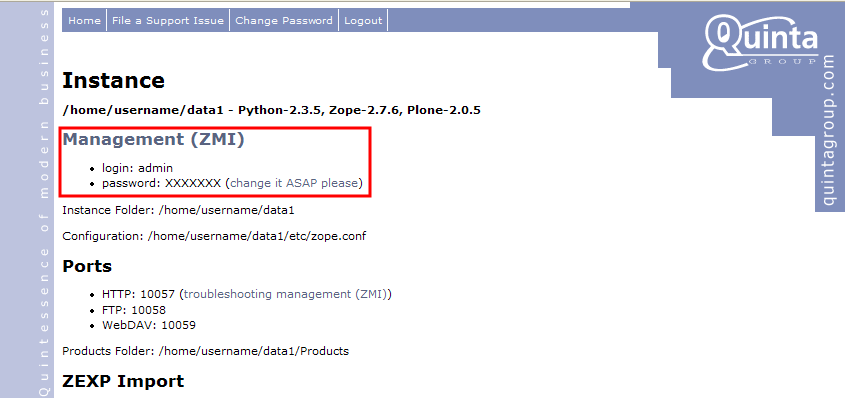Follow the 'change it ASAP please' link

click(294, 183)
